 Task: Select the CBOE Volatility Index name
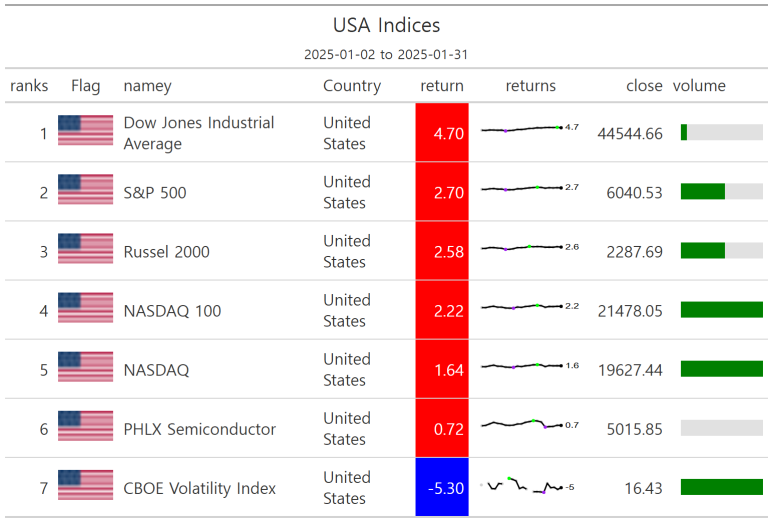200,488
